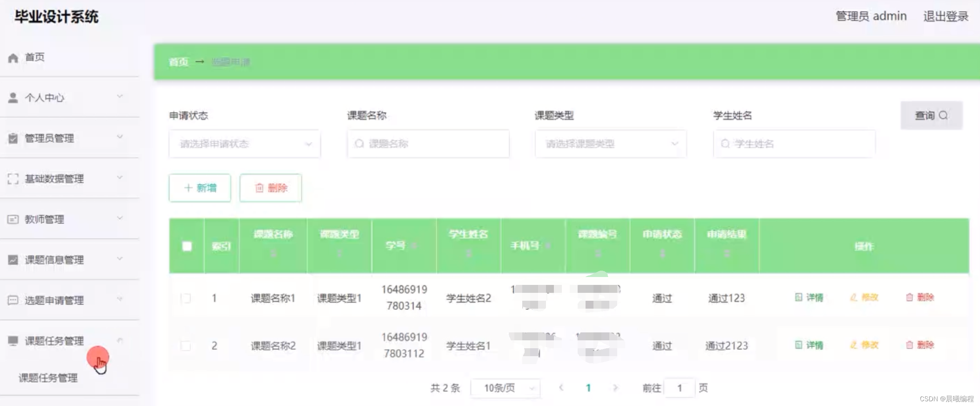Expand the 选题申请管理 menu chevron
This screenshot has height=406, width=980.
[x=120, y=299]
